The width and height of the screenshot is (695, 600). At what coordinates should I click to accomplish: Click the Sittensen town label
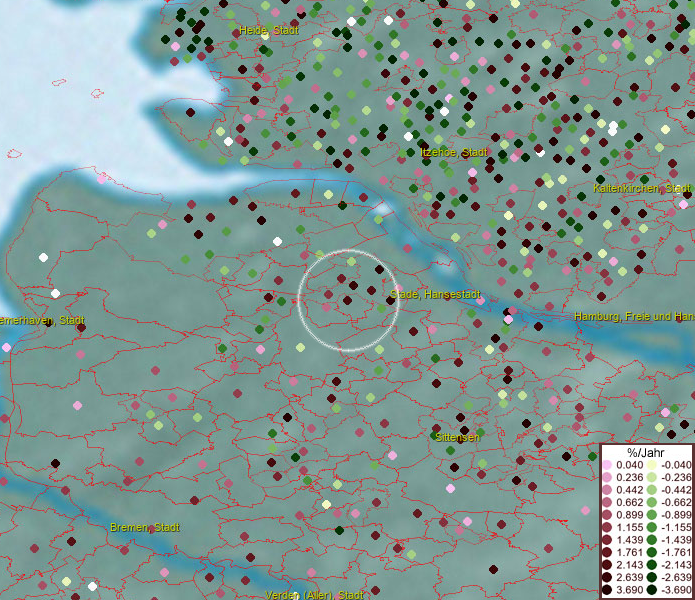pyautogui.click(x=457, y=437)
